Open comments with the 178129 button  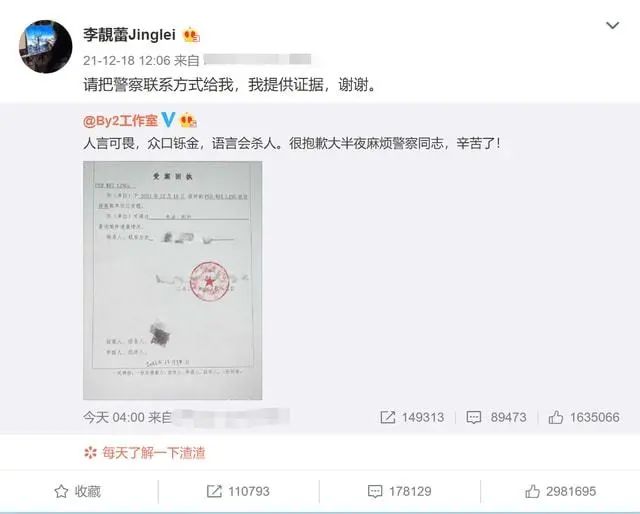point(400,491)
